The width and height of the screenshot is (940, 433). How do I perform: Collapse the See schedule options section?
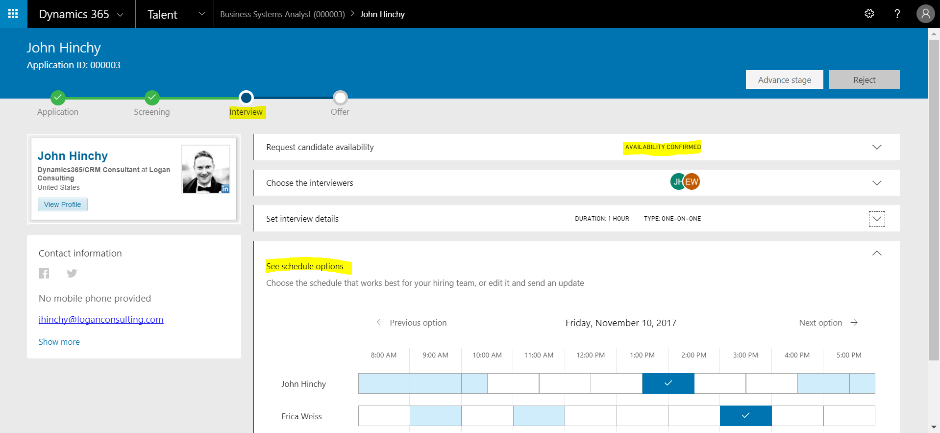pos(877,254)
